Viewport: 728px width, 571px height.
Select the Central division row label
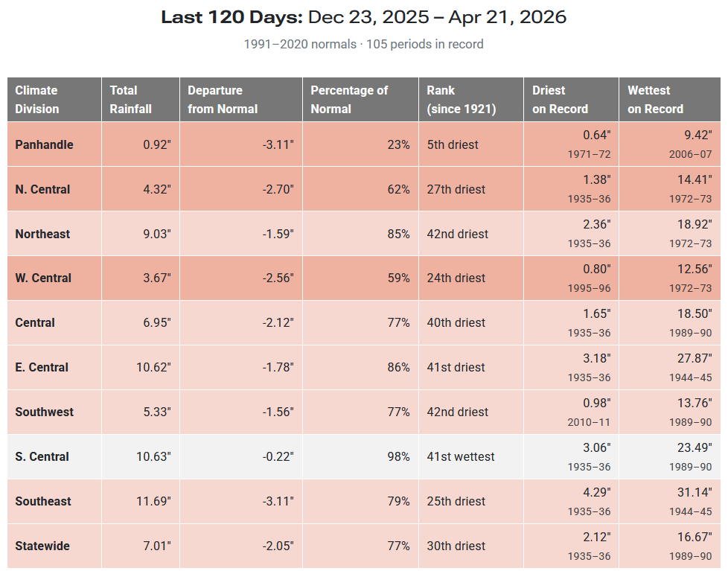35,323
